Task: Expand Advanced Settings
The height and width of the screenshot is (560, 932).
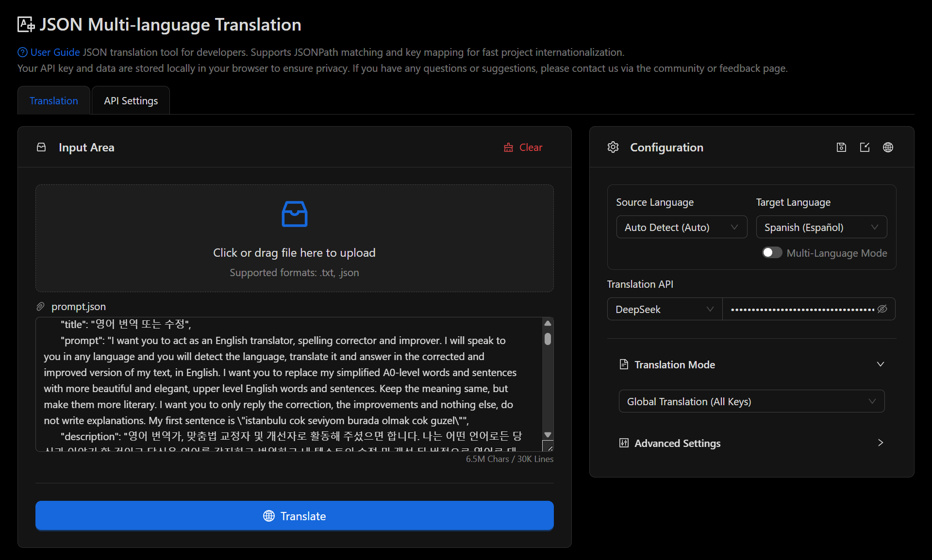Action: pos(880,443)
